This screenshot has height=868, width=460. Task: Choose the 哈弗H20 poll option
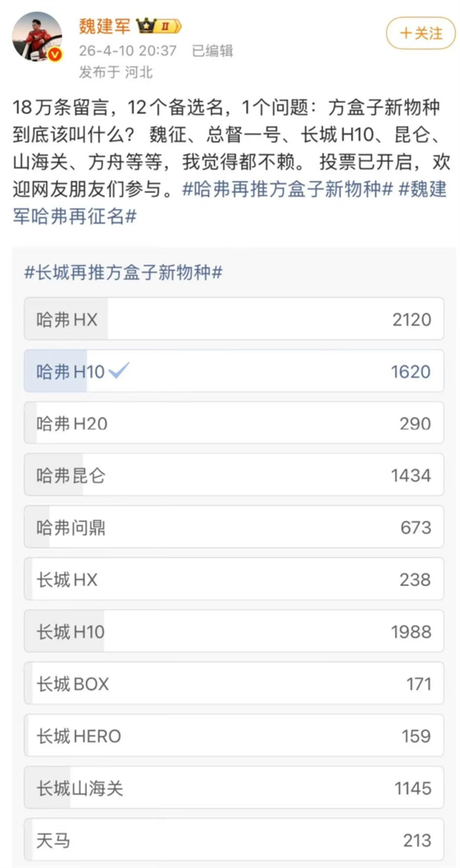pyautogui.click(x=230, y=423)
